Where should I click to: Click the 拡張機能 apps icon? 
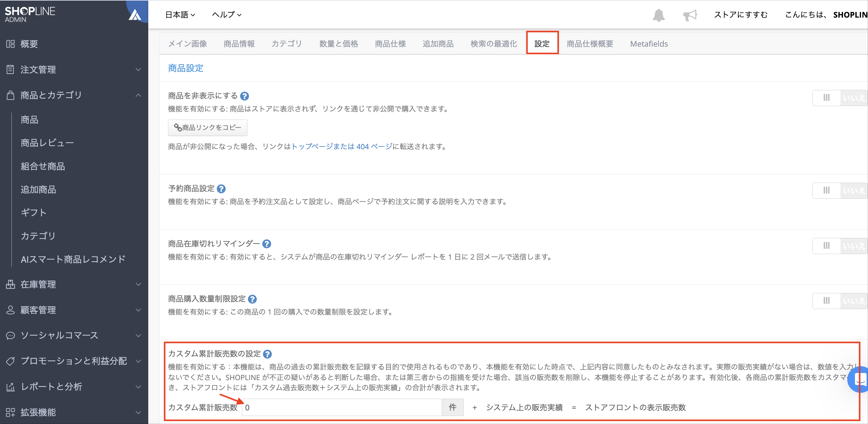(x=11, y=412)
